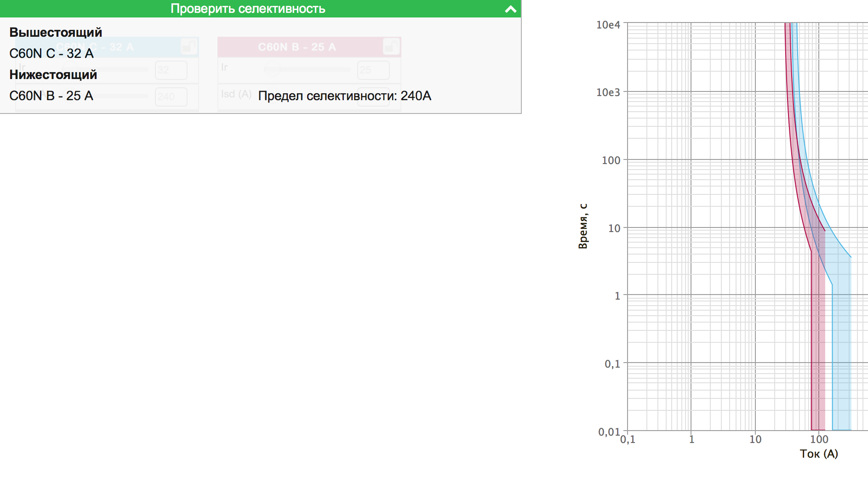Image resolution: width=868 pixels, height=477 pixels.
Task: Click faded pink 'C60N B - 25 A' card header
Action: click(309, 47)
